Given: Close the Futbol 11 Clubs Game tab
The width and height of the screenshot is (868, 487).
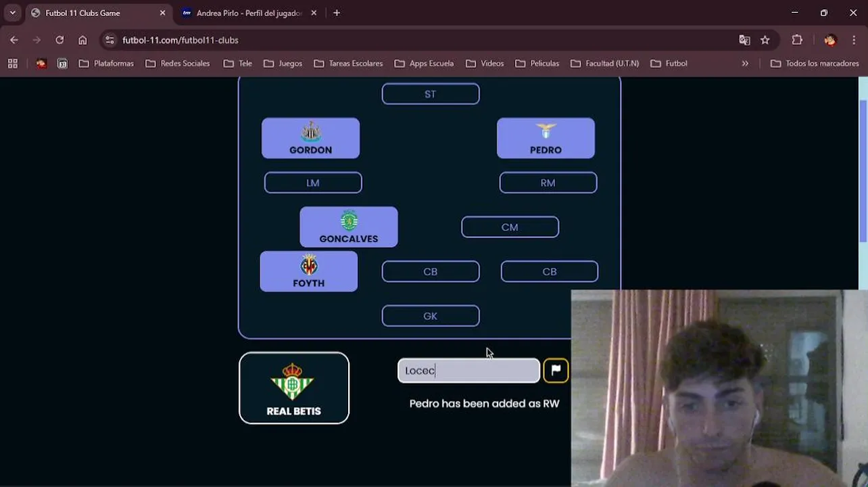Looking at the screenshot, I should 162,13.
